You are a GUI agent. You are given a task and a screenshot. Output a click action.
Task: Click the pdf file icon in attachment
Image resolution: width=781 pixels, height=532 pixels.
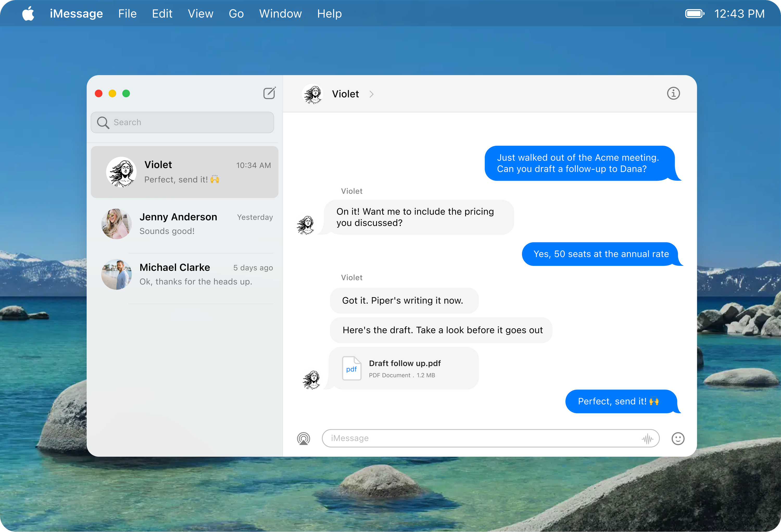coord(351,368)
